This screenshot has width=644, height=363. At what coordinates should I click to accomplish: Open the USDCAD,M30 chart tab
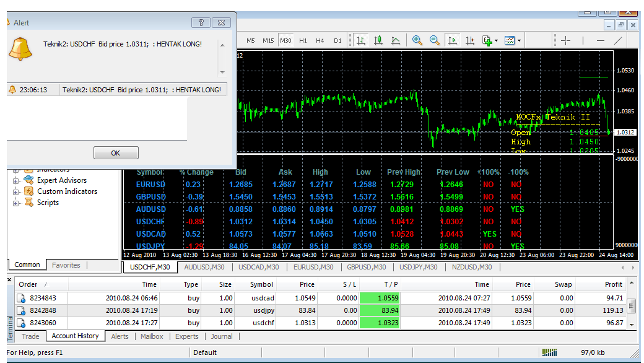[259, 268]
